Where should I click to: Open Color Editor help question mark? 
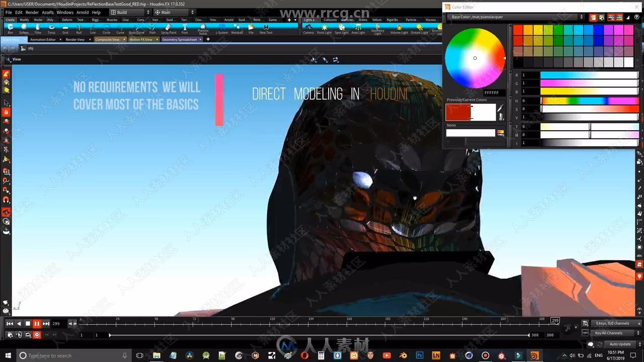point(636,17)
